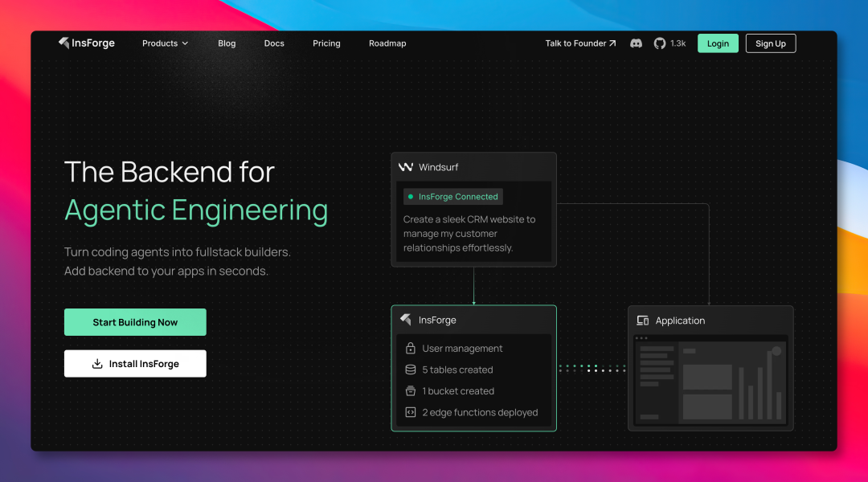The height and width of the screenshot is (482, 868).
Task: Click 'Add backend to your apps in seconds' text
Action: [166, 271]
